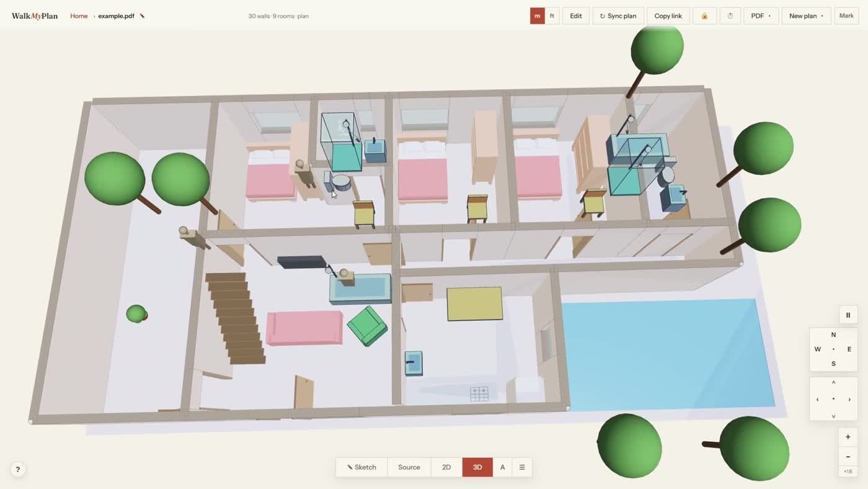The height and width of the screenshot is (489, 868).
Task: Rotate view to face North
Action: (833, 335)
